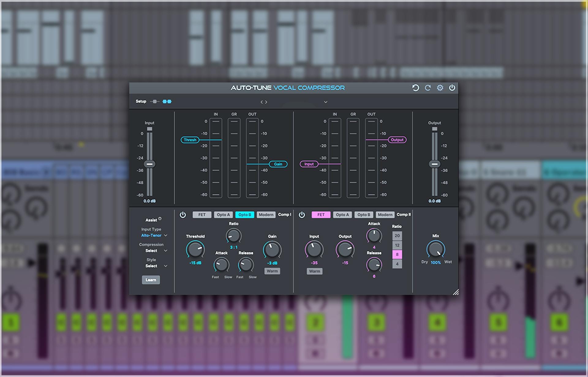The width and height of the screenshot is (588, 377).
Task: Click the Thresh marker on Comp I meter
Action: click(x=190, y=140)
